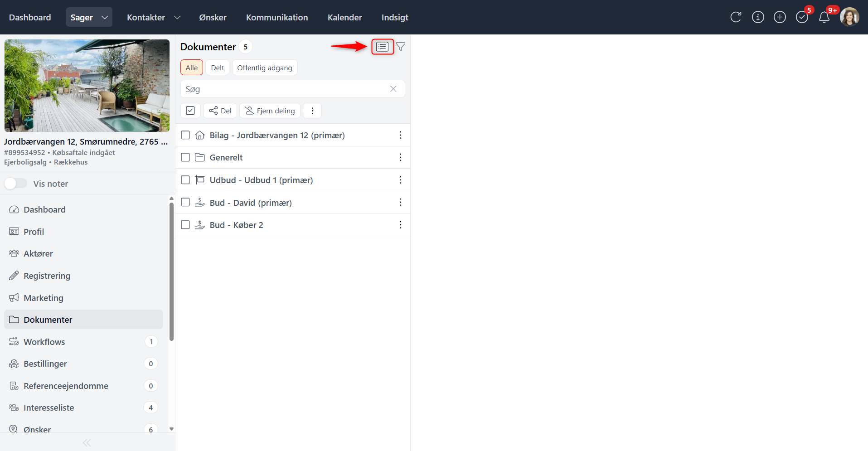Select Dokumenter in the sidebar
The height and width of the screenshot is (451, 868).
coord(83,320)
